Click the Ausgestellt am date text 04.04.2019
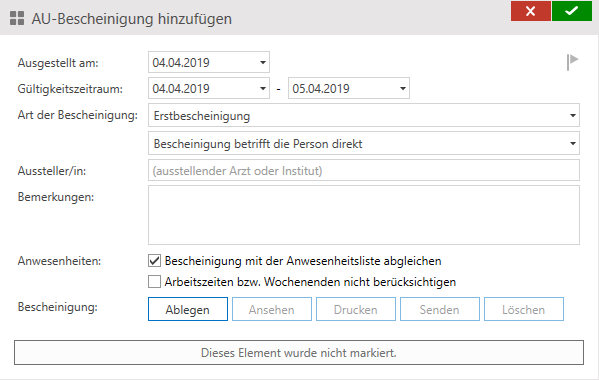Viewport: 599px width, 380px height. (x=181, y=63)
